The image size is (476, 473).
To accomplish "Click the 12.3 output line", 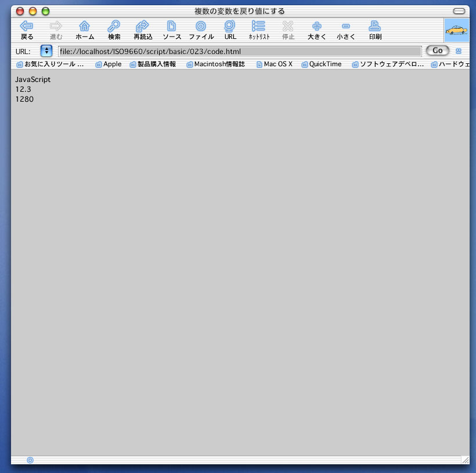I will pyautogui.click(x=23, y=89).
